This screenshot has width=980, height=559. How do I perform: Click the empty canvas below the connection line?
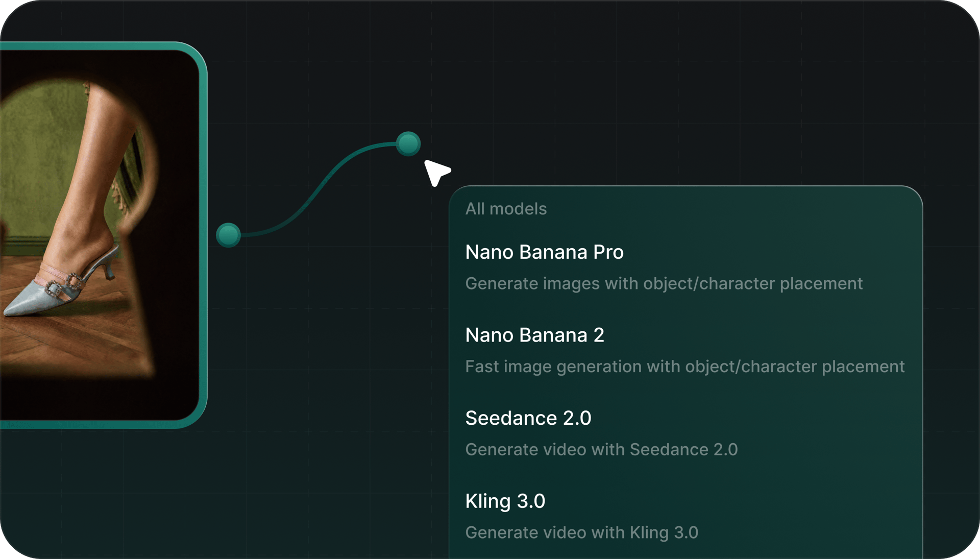coord(332,357)
